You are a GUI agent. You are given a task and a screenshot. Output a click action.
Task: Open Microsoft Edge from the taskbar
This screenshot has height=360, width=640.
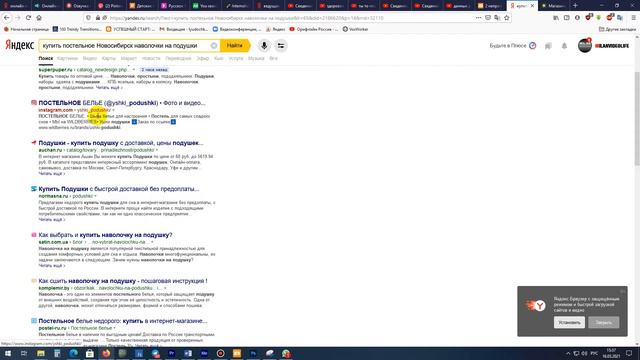(x=73, y=353)
